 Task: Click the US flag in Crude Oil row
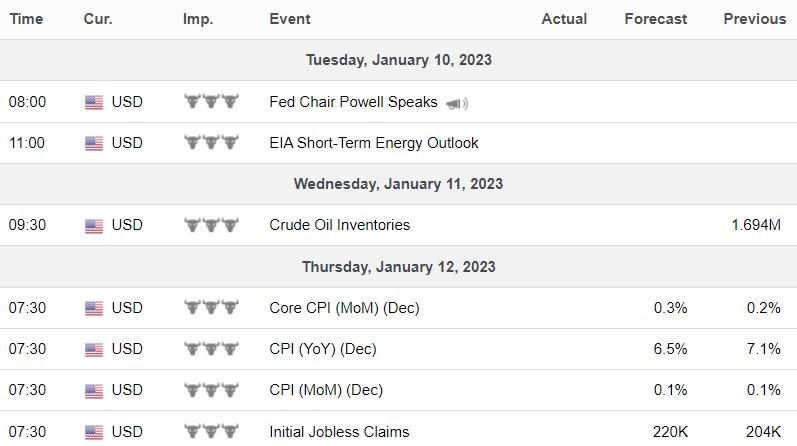point(94,226)
